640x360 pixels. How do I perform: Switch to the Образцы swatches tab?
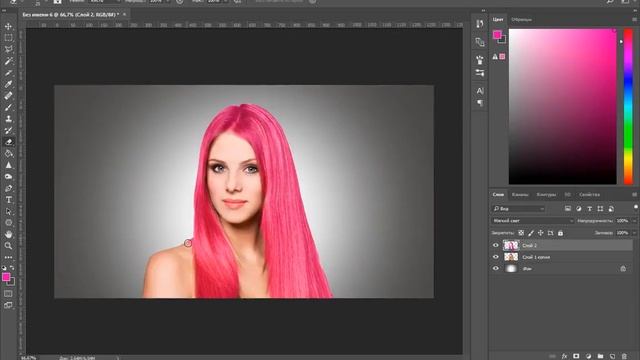521,19
